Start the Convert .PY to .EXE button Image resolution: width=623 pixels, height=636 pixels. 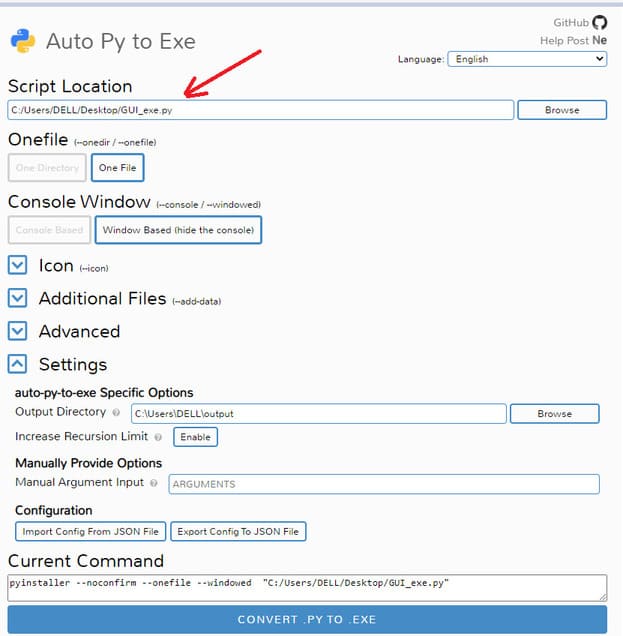(x=307, y=619)
